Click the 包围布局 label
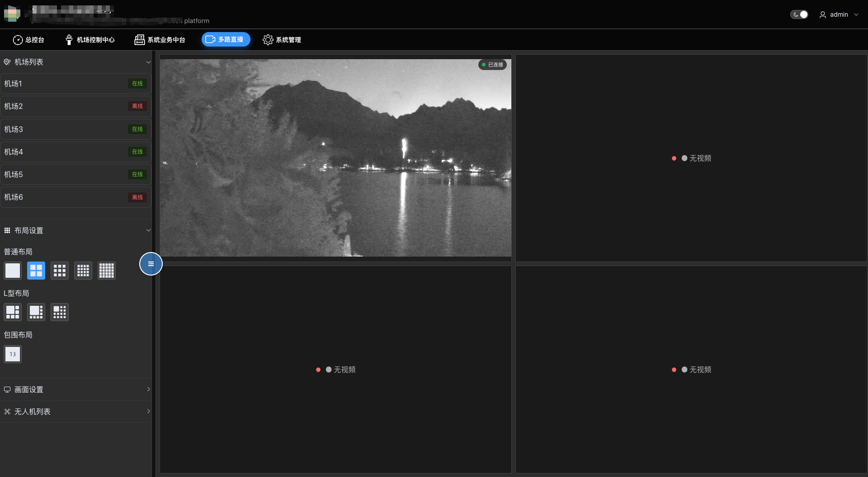This screenshot has height=477, width=868. [18, 335]
